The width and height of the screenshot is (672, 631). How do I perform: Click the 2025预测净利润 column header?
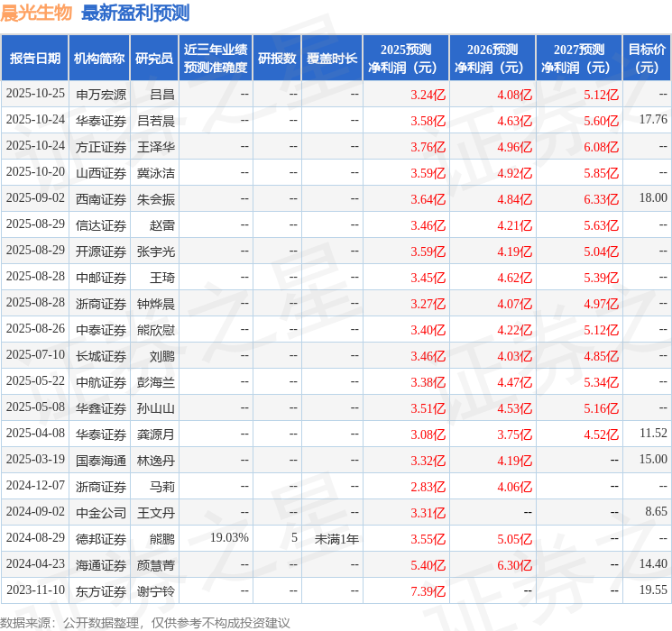(x=406, y=59)
